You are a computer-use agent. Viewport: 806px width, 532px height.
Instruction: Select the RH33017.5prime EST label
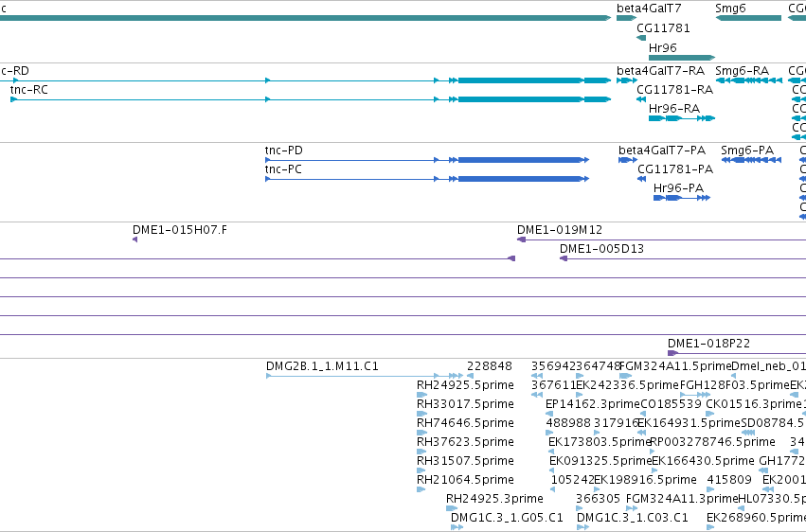465,404
